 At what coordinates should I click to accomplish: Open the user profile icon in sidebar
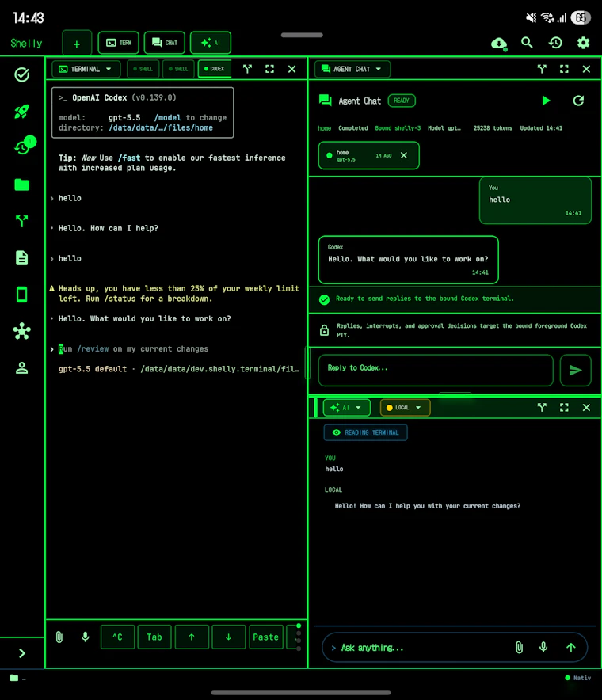click(22, 368)
